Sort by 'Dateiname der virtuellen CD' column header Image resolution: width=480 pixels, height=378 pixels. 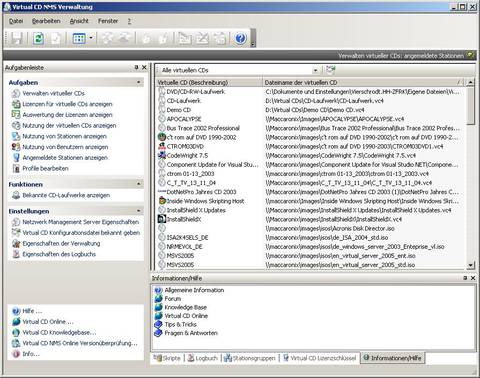click(363, 82)
